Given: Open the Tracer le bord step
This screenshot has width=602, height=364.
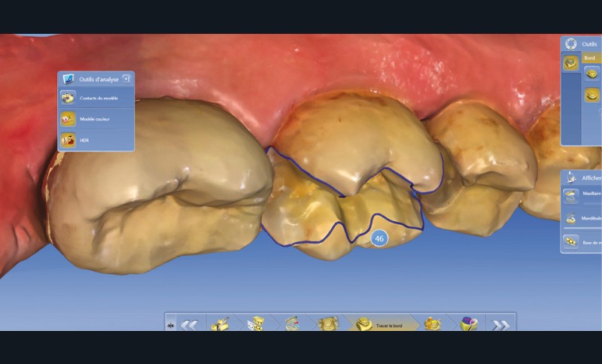Looking at the screenshot, I should pyautogui.click(x=379, y=324).
